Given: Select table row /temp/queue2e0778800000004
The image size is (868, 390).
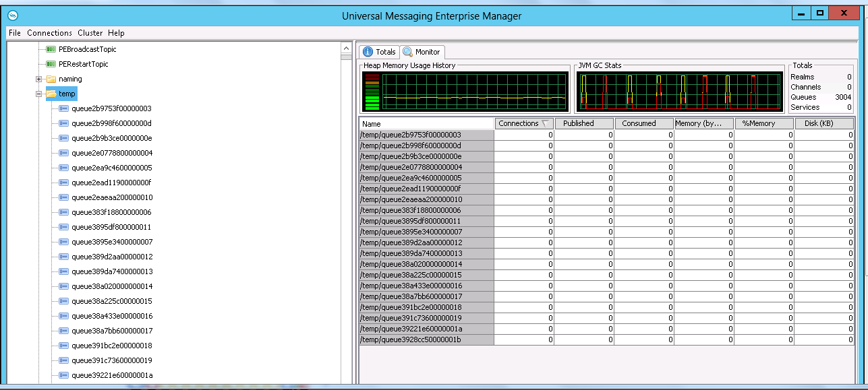Looking at the screenshot, I should click(x=606, y=167).
